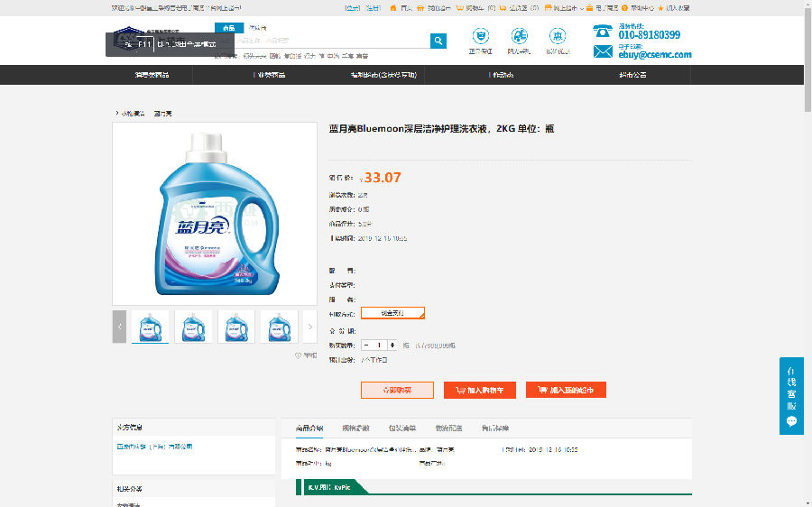The width and height of the screenshot is (812, 507).
Task: Open the nav item mentioning 含扶贫专场
Action: coord(383,75)
